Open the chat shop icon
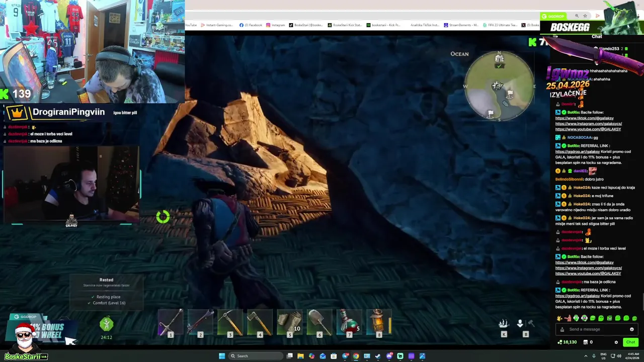This screenshot has height=362, width=644. coord(585,342)
